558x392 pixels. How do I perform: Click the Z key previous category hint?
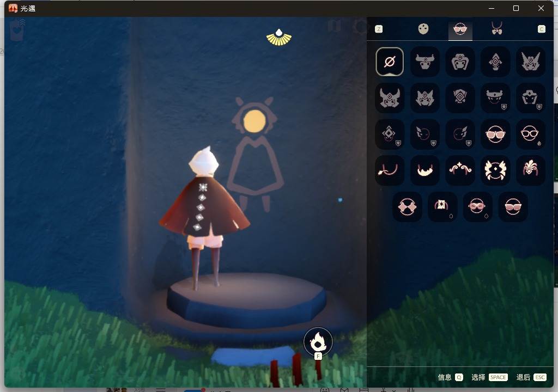coord(379,29)
